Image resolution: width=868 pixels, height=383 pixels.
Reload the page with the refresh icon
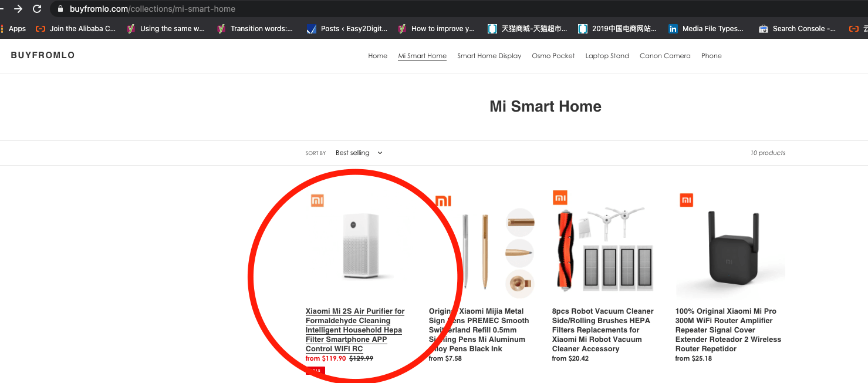[37, 9]
